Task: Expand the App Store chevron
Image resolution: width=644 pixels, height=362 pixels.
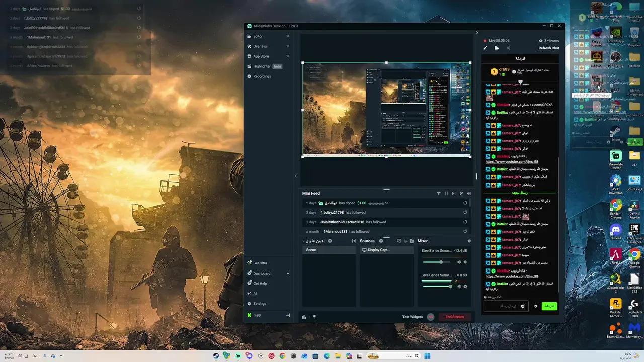Action: [x=288, y=56]
